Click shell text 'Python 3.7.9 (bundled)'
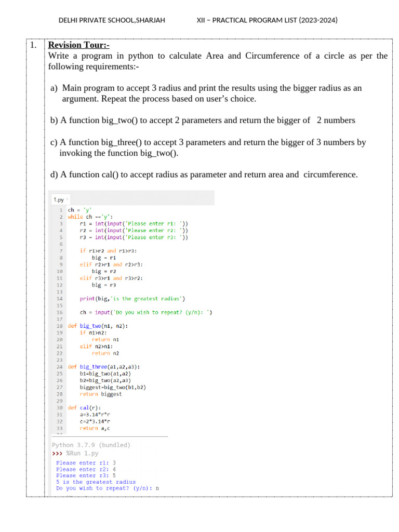The image size is (399, 532). coord(91,445)
